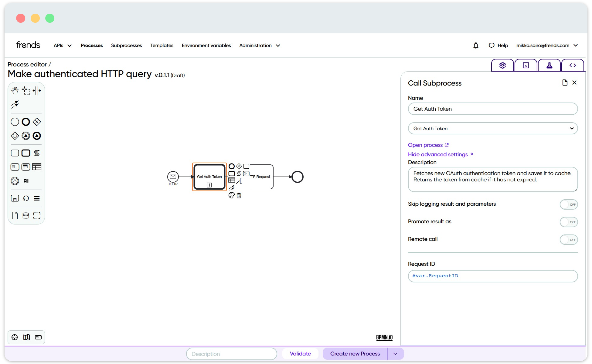Delete Get Auth Token using the trash icon
This screenshot has width=592, height=364.
[239, 196]
